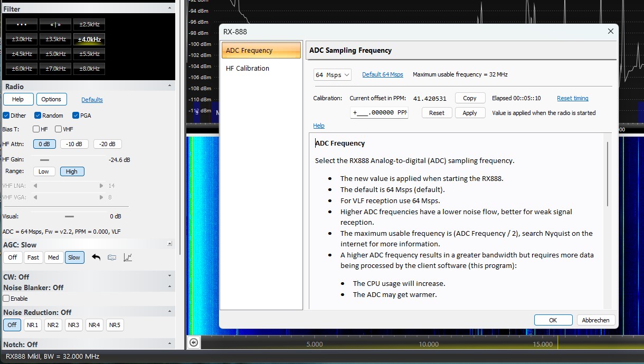Viewport: 644px width, 364px height.
Task: Check the Noise Blanker Enable box
Action: coord(6,299)
